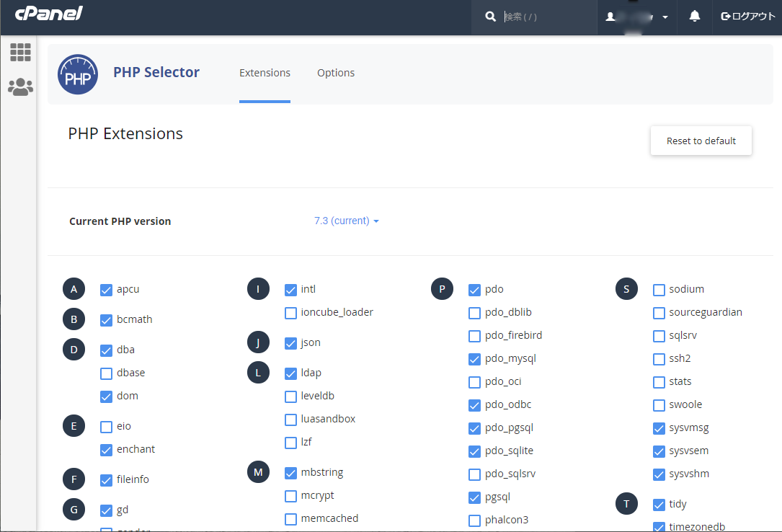Click the letter M group badge
This screenshot has height=532, width=782.
(258, 472)
